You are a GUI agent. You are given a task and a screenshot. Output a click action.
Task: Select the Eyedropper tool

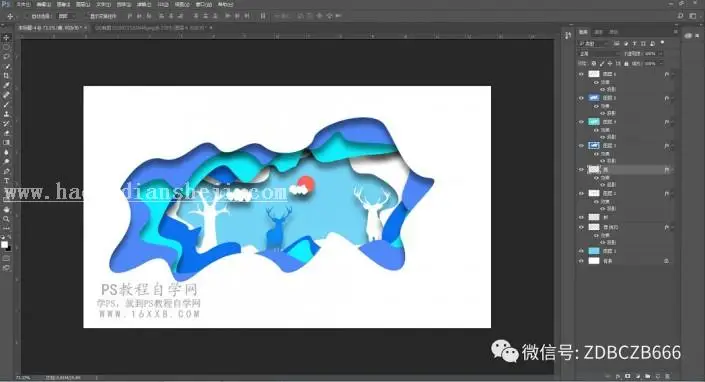pos(6,85)
